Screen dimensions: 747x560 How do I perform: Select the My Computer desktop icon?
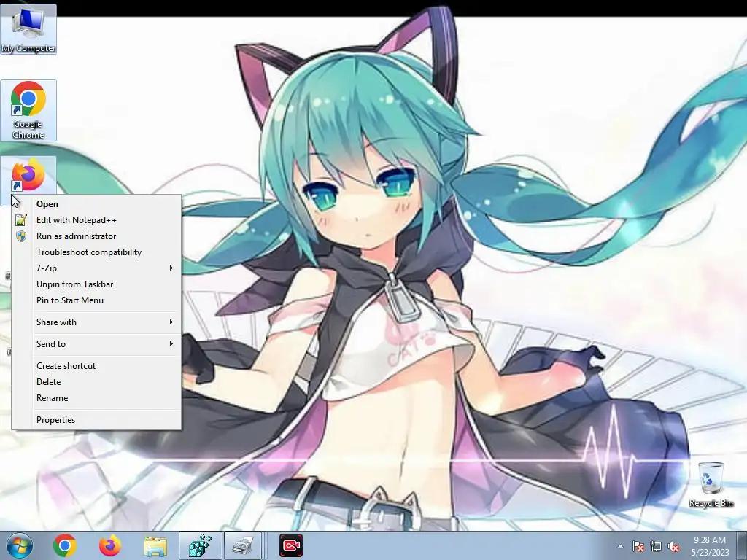click(x=28, y=29)
